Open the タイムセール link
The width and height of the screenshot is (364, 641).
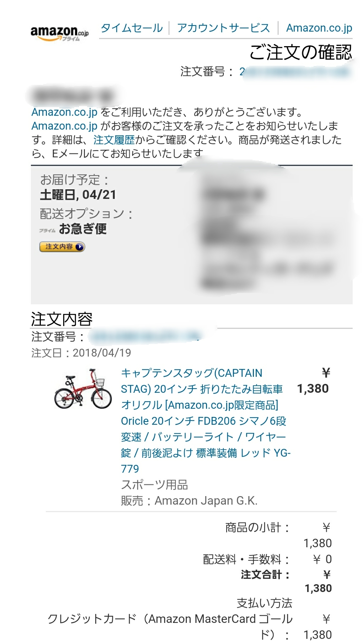(x=132, y=28)
